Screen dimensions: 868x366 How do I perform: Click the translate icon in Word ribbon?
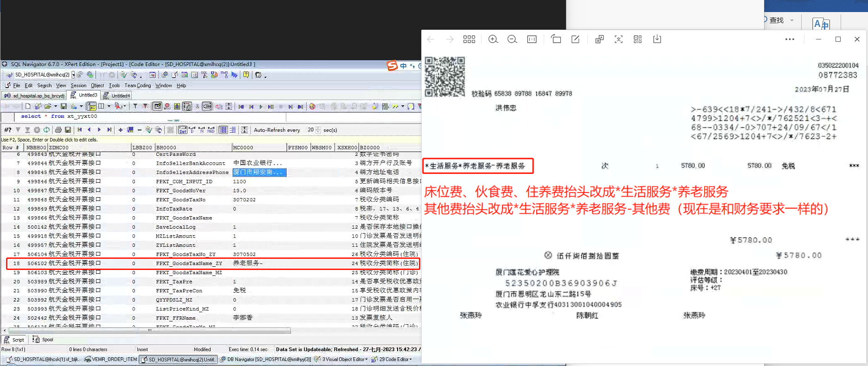click(821, 23)
